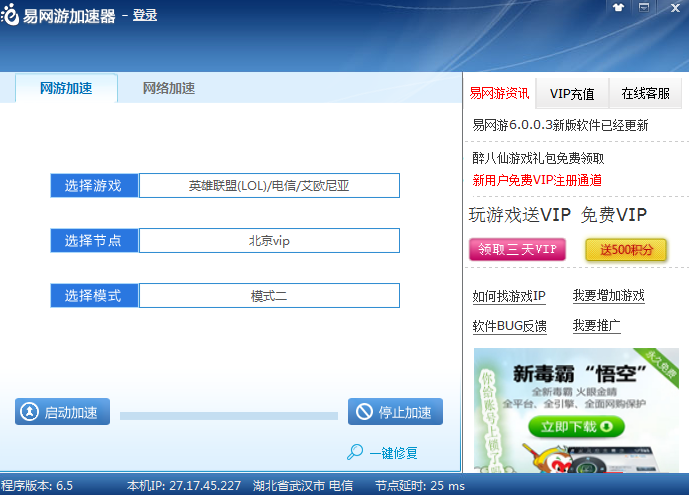Open the 如何找游戏IP link
689x495 pixels.
click(x=509, y=296)
